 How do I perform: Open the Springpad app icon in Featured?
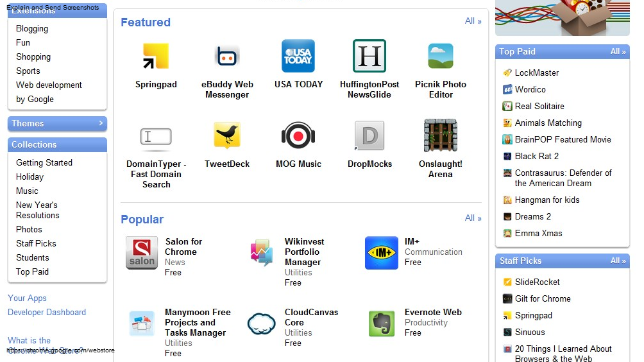click(156, 56)
